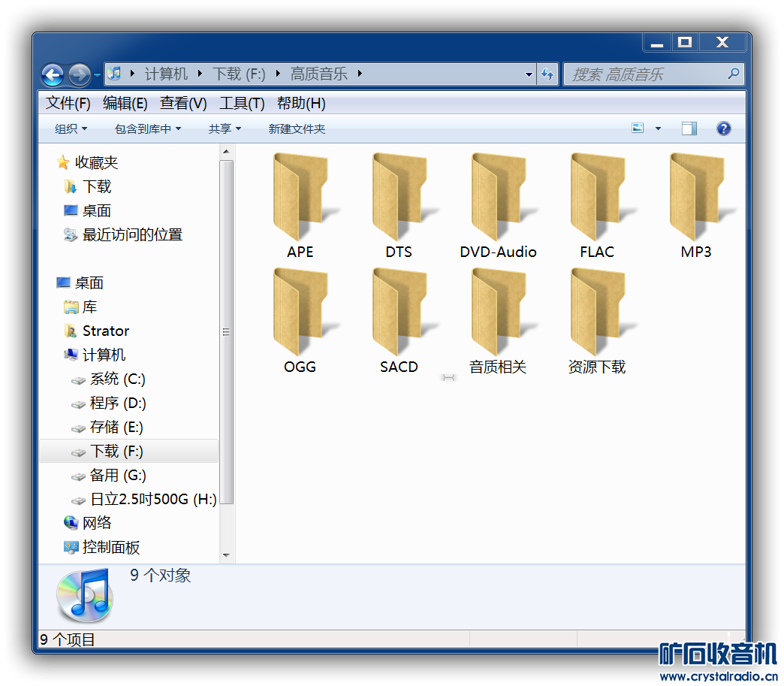Click the 搜索 高质音乐 search box
This screenshot has height=686, width=784.
[646, 74]
